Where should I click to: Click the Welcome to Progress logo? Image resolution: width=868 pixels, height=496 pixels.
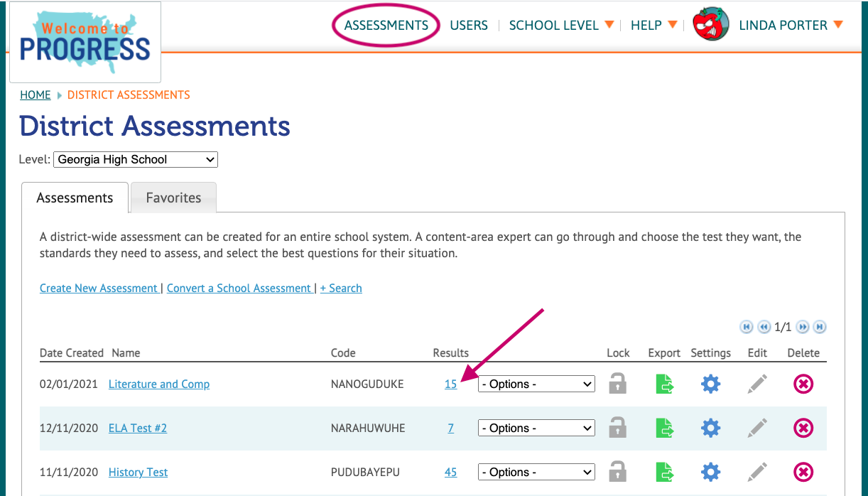pyautogui.click(x=85, y=43)
